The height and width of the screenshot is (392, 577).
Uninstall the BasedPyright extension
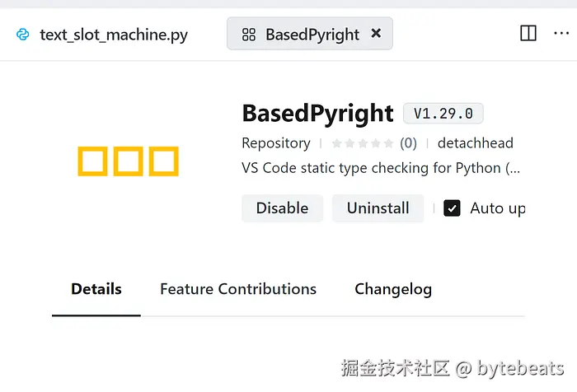pos(378,208)
